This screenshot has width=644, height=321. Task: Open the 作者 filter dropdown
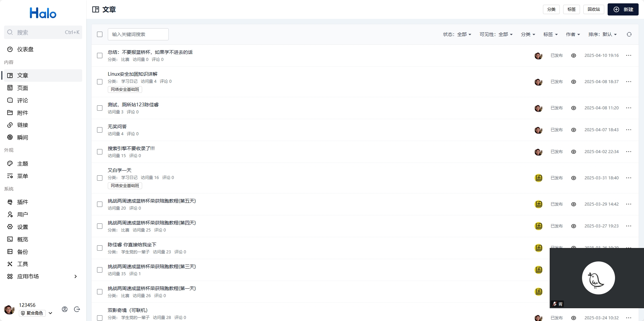click(x=573, y=34)
